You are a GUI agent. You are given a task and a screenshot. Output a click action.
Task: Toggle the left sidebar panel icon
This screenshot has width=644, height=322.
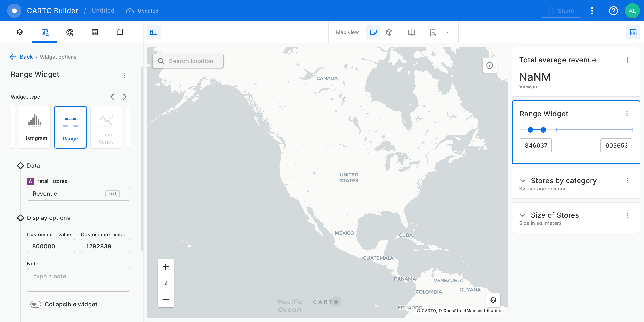coord(154,32)
